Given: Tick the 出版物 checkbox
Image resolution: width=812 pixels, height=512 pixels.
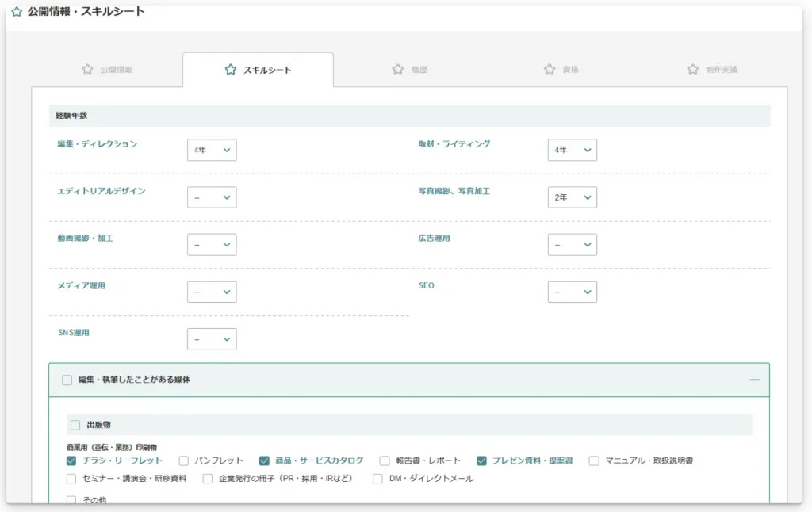Looking at the screenshot, I should [x=75, y=425].
